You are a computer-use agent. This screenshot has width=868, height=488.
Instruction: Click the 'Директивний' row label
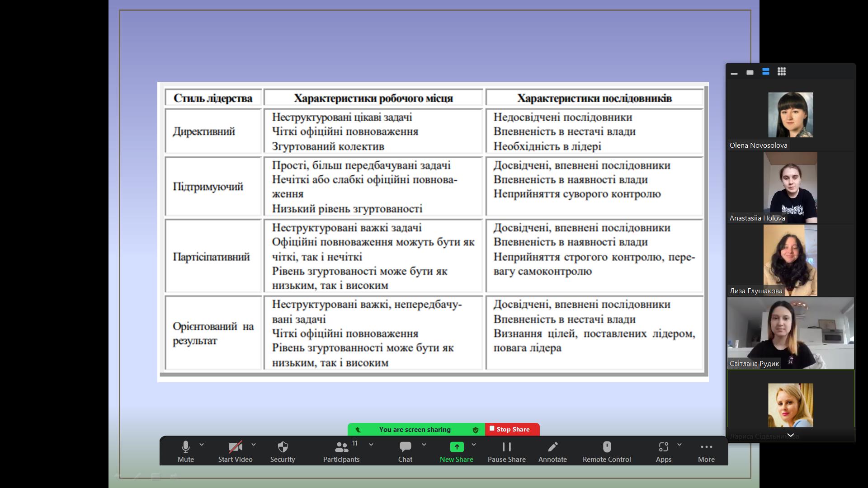(x=204, y=131)
